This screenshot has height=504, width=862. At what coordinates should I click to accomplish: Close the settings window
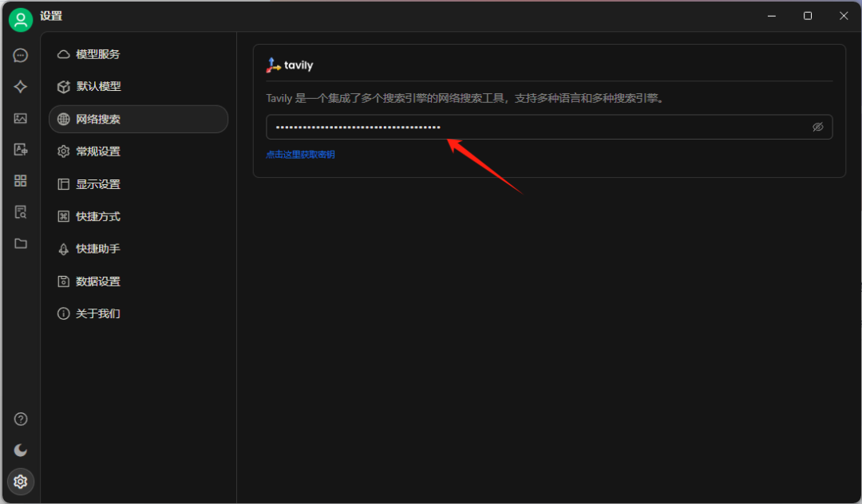click(x=844, y=16)
